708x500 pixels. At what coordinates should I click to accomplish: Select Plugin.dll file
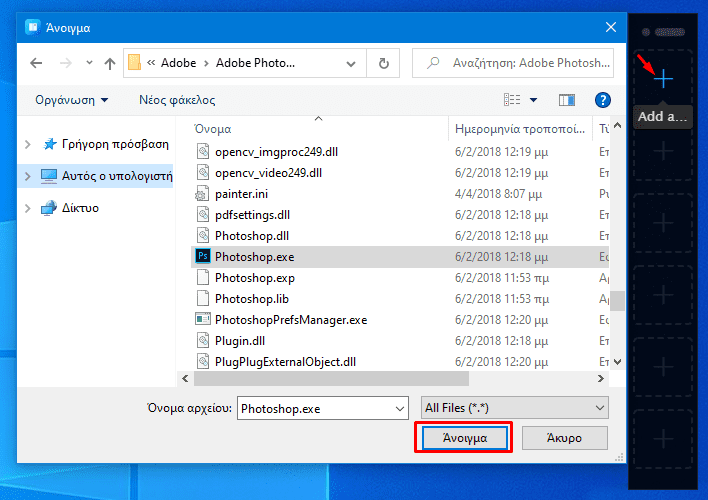point(240,341)
